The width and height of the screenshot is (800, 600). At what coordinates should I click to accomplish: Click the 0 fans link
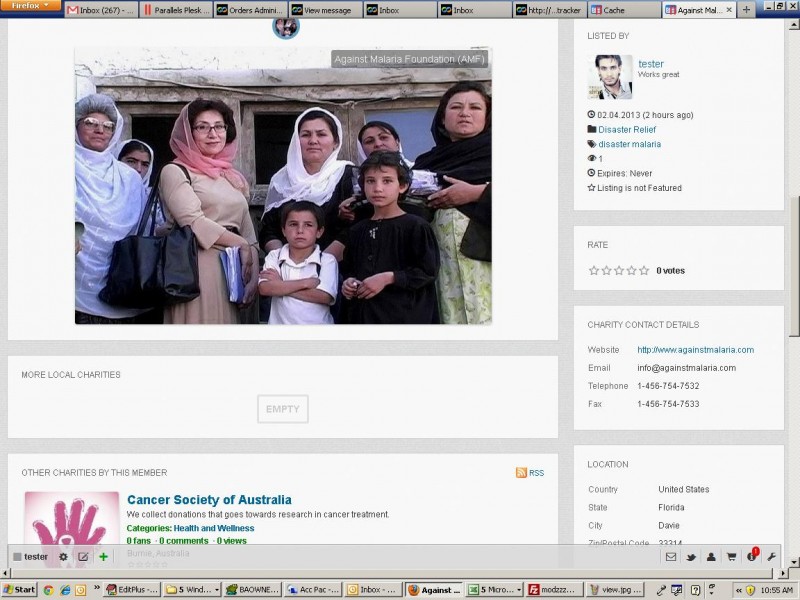coord(139,541)
